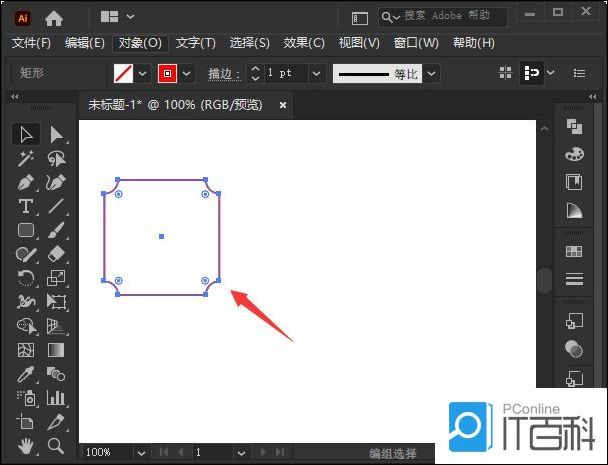Open the Libraries panel icon
Viewport: 608px width, 465px height.
574,182
